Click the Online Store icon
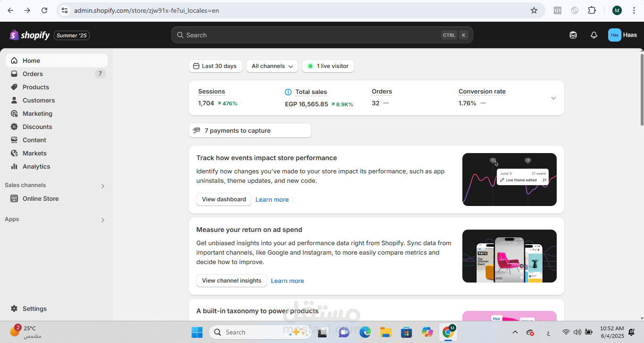644x343 pixels. coord(14,198)
